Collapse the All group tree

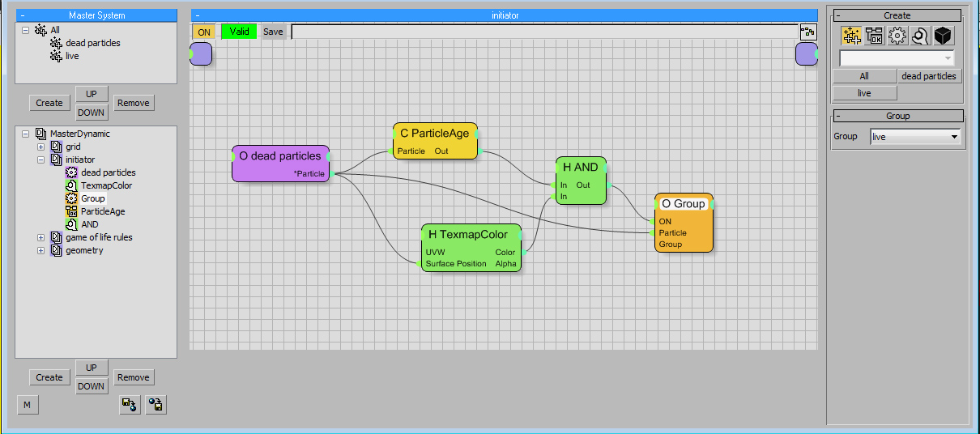[26, 30]
